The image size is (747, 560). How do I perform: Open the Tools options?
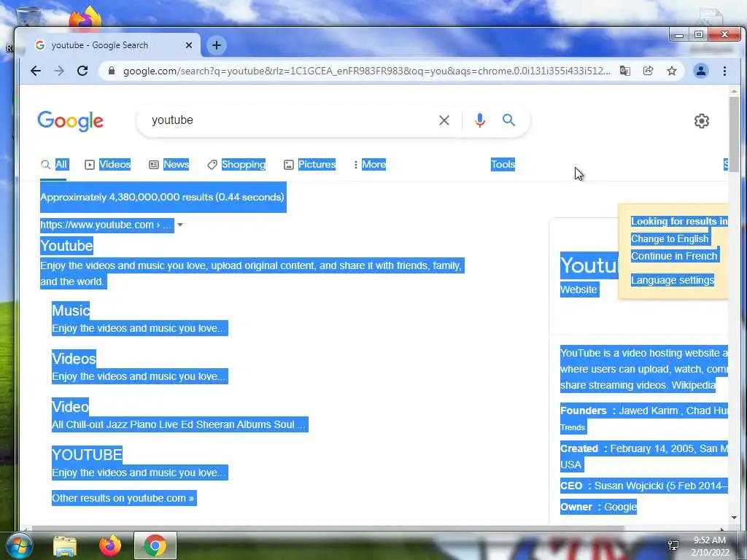(x=503, y=165)
